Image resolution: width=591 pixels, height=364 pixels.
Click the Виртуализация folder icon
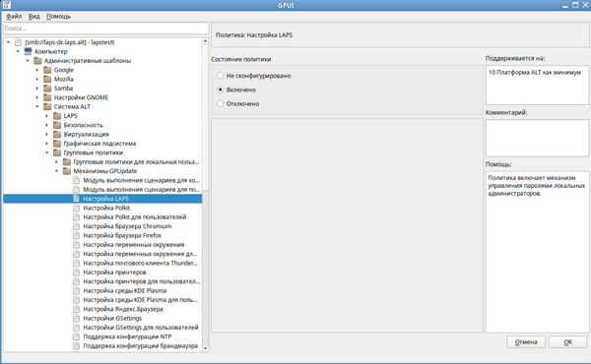pyautogui.click(x=57, y=134)
